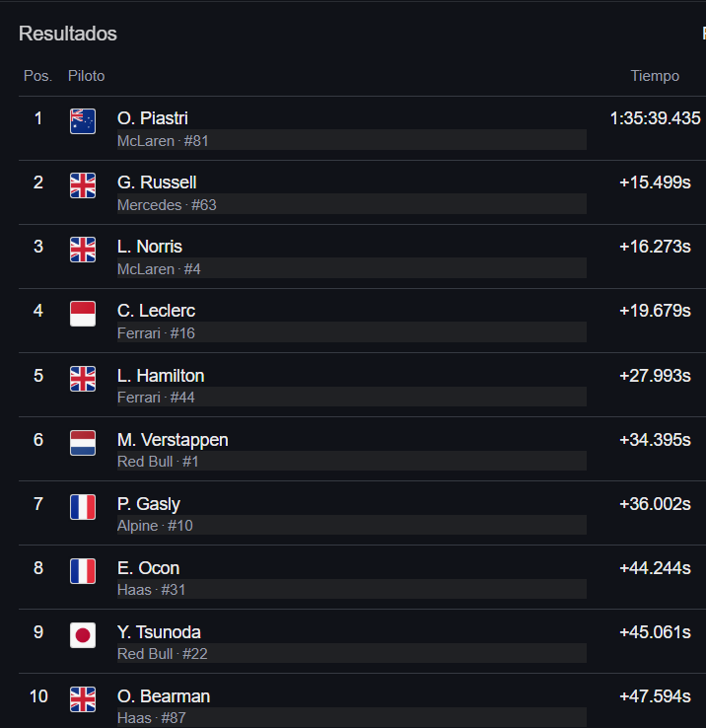Viewport: 706px width, 728px height.
Task: Open driver name L. Hamilton
Action: point(161,376)
